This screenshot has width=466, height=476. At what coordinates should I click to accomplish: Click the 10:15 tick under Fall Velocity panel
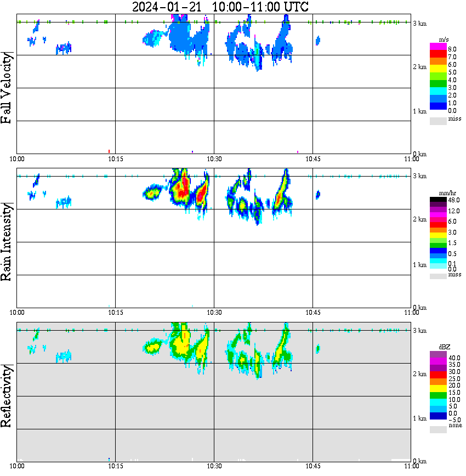[x=116, y=159]
